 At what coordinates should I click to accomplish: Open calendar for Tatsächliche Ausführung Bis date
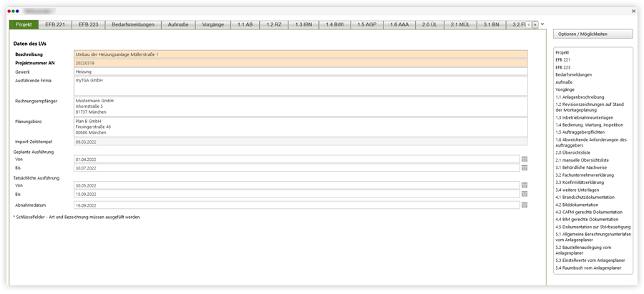525,194
